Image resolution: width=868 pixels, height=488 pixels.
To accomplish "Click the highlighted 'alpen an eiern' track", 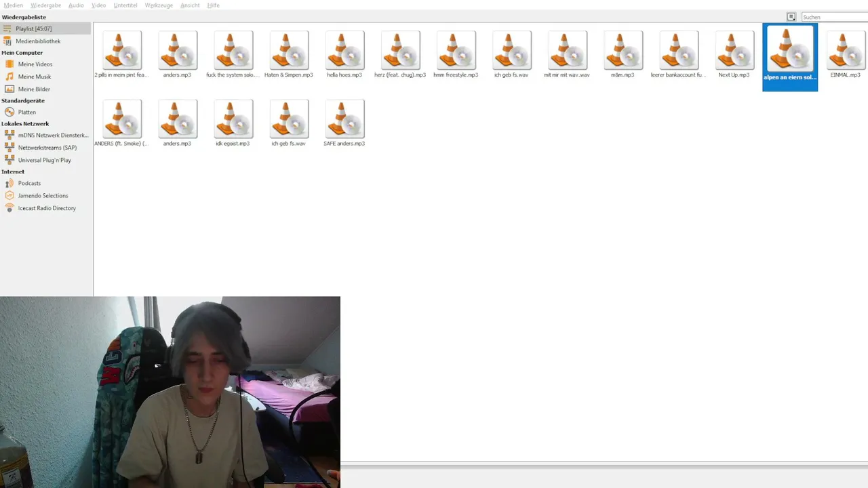I will (790, 57).
